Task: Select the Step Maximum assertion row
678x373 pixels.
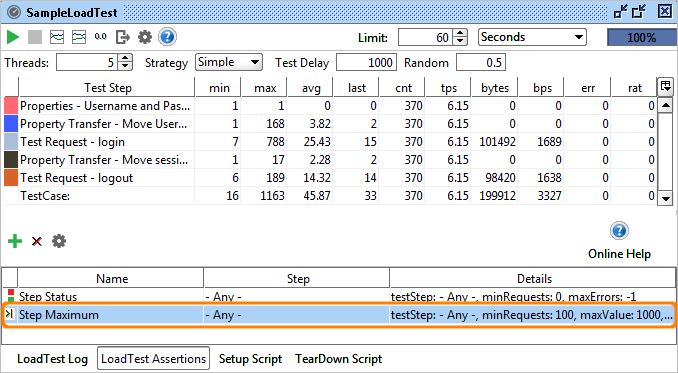Action: pyautogui.click(x=339, y=315)
